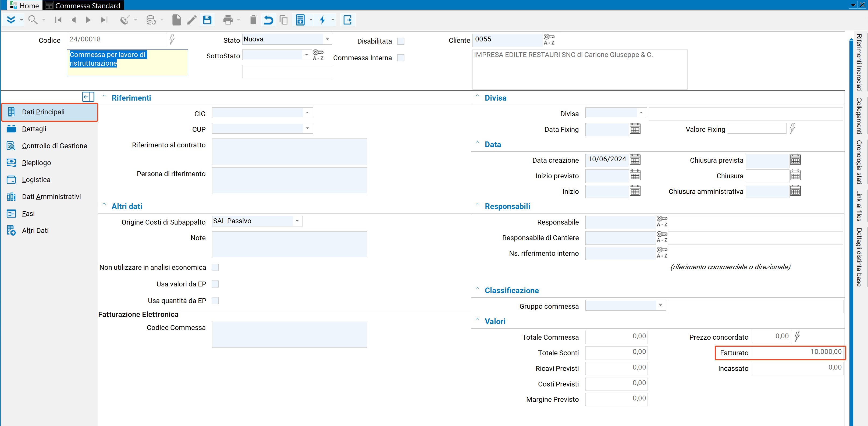Image resolution: width=868 pixels, height=426 pixels.
Task: Open the CUP dropdown
Action: [x=307, y=128]
